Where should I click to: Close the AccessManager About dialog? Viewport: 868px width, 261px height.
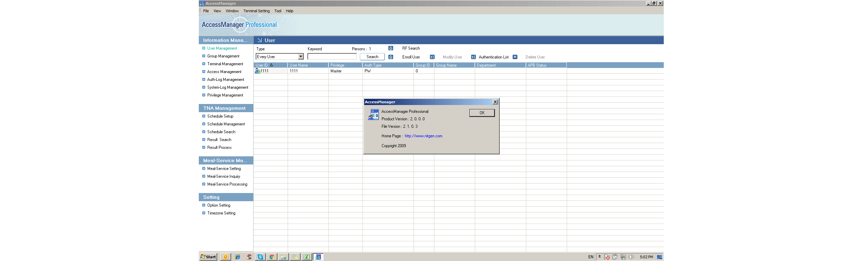495,102
